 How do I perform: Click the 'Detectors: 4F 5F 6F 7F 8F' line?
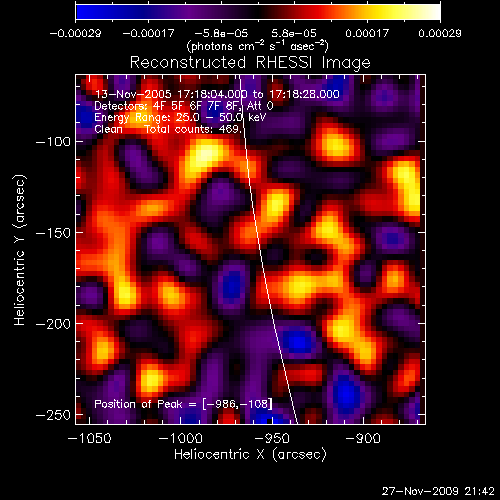[169, 106]
